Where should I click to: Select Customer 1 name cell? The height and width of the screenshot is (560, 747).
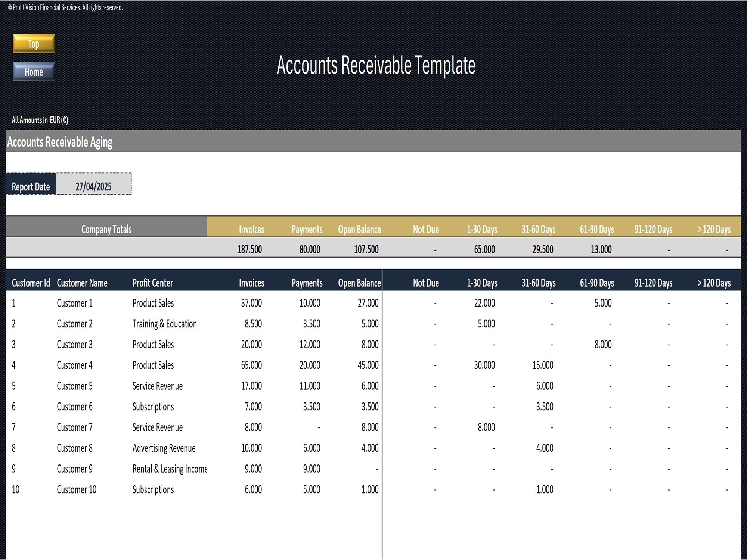click(74, 303)
